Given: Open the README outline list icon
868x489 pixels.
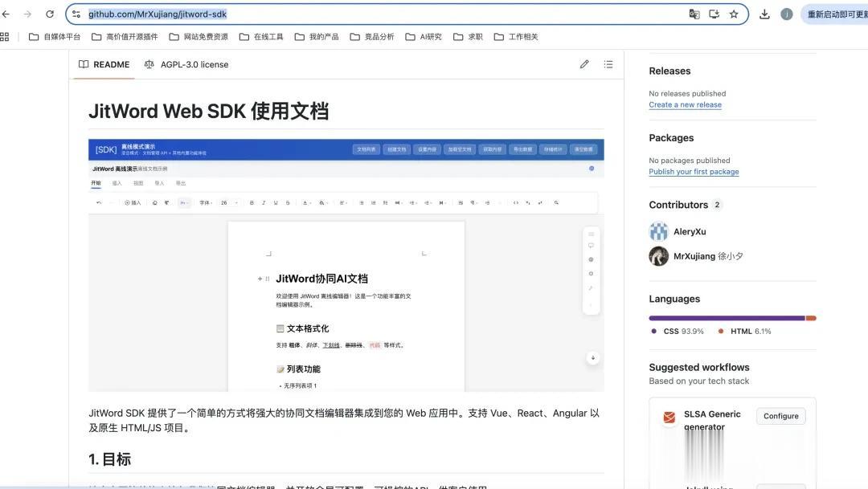Looking at the screenshot, I should tap(608, 64).
